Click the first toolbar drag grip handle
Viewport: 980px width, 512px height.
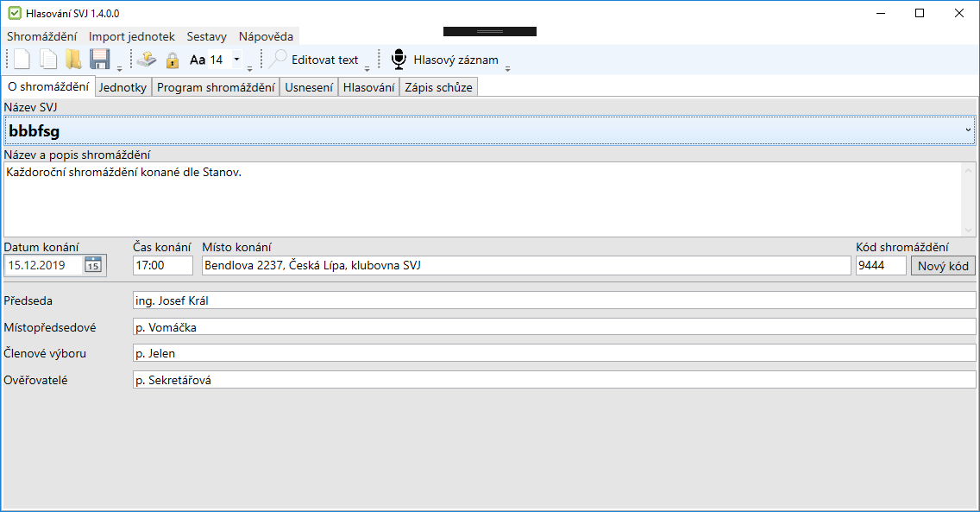[8, 60]
